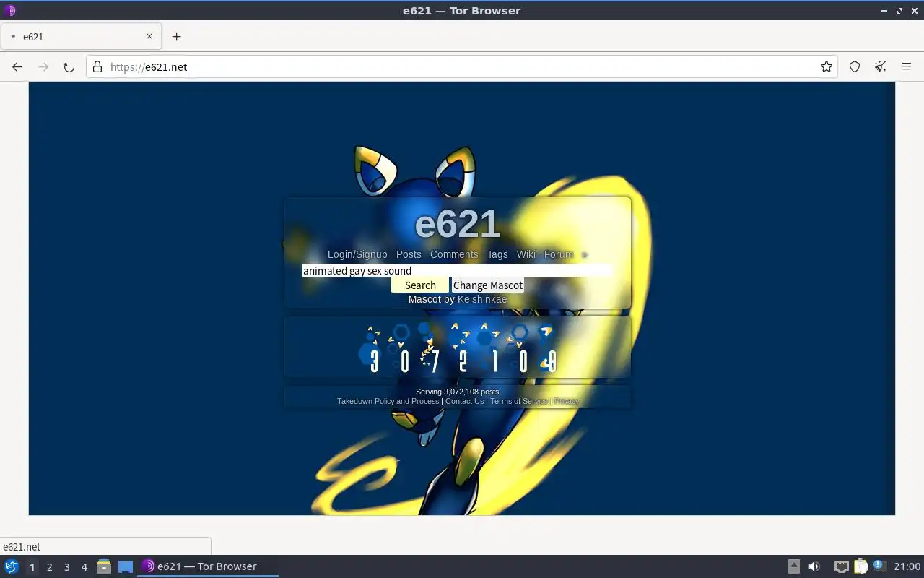Bookmark this page with the star icon
The height and width of the screenshot is (578, 924).
coord(827,66)
